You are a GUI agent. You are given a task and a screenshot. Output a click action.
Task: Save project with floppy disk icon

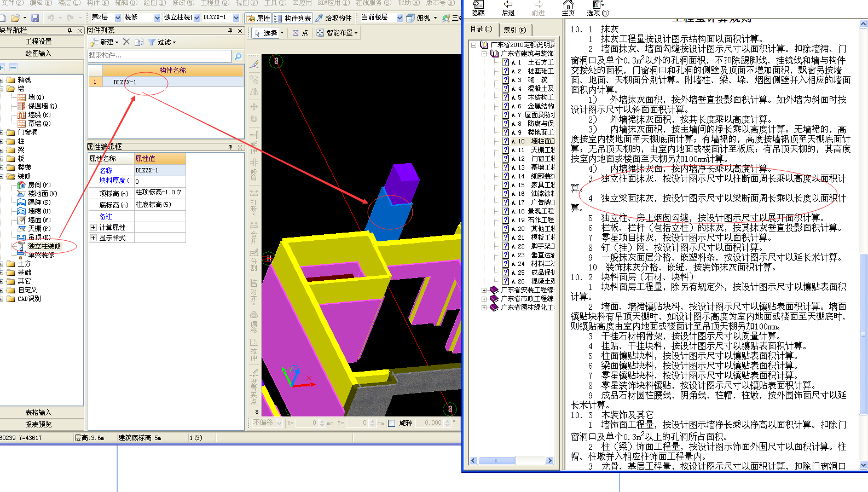pos(34,18)
